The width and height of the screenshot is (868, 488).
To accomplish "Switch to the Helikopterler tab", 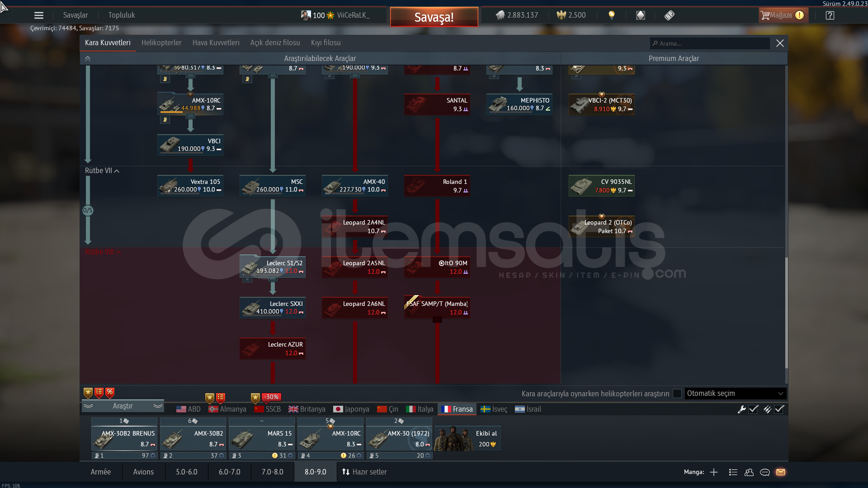I will 161,43.
